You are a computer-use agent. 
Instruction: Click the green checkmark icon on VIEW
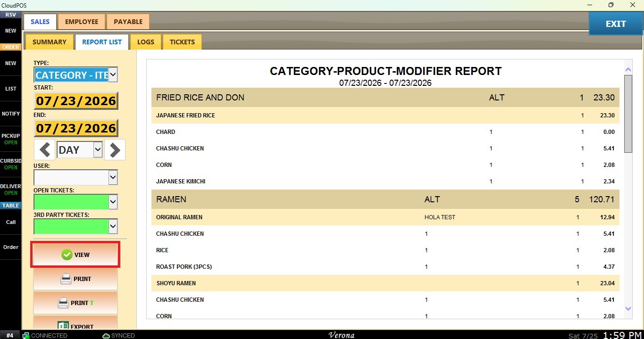[x=67, y=255]
